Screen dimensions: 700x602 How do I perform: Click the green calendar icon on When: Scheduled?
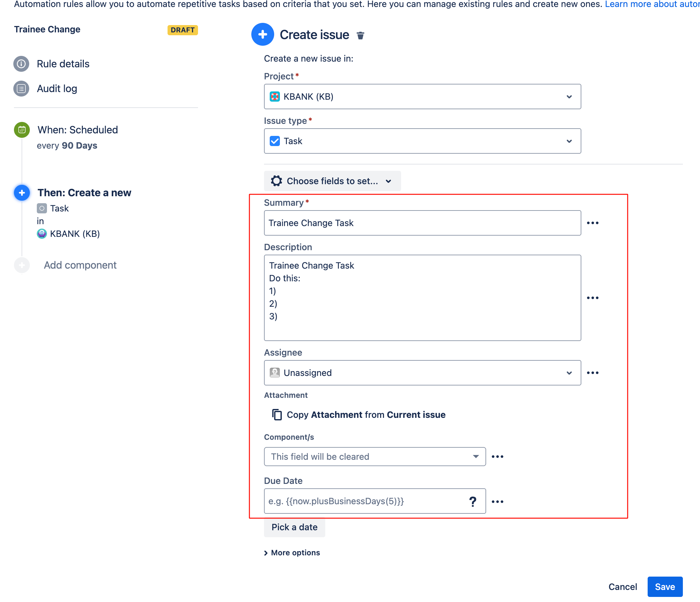point(22,130)
